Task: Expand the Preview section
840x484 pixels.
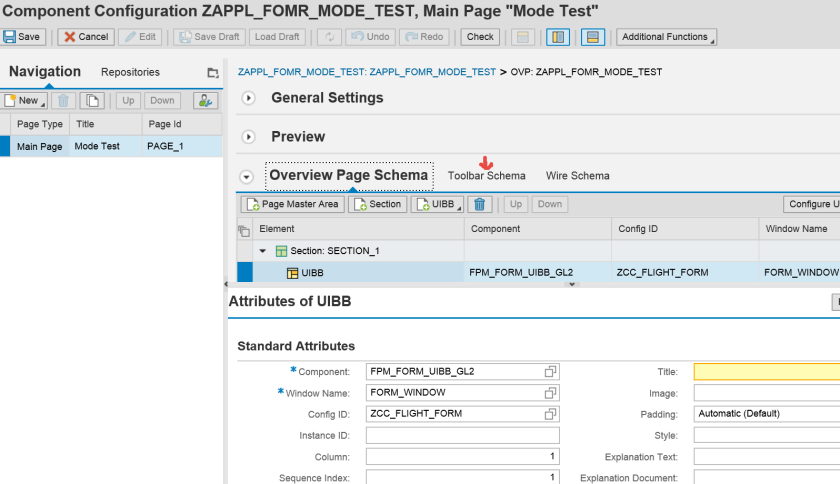Action: coord(249,137)
